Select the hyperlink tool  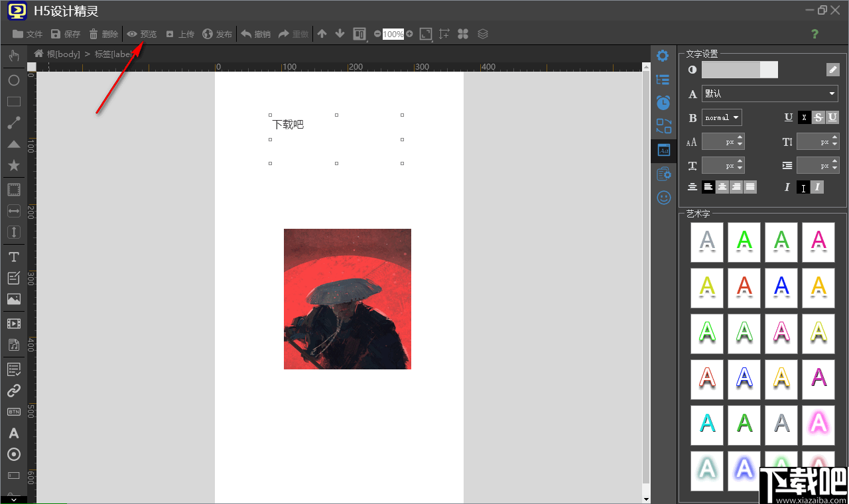(13, 391)
